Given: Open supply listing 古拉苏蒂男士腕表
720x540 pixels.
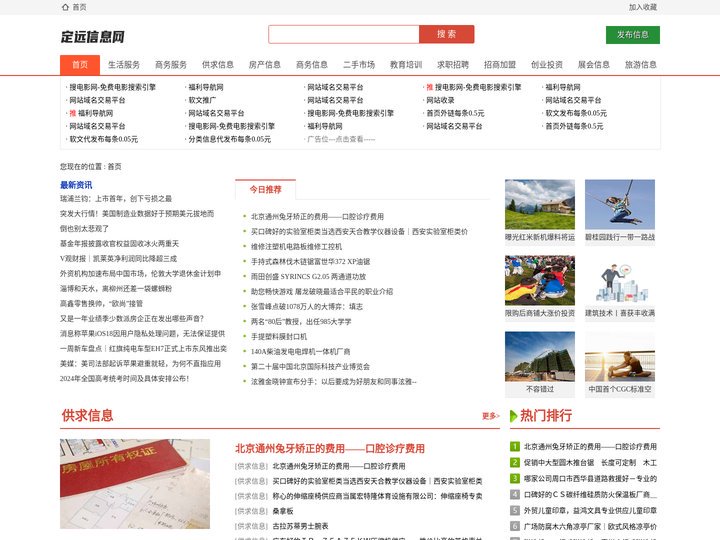Looking at the screenshot, I should click(300, 526).
